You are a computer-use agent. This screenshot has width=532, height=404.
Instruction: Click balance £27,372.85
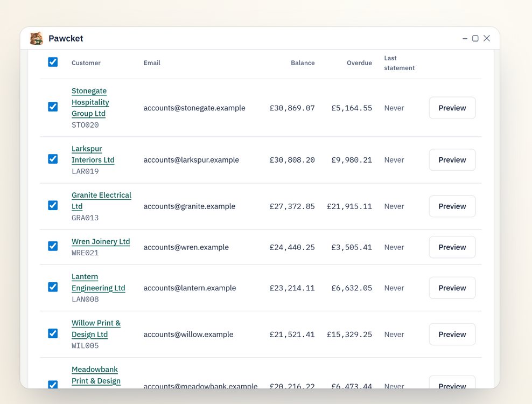(292, 206)
